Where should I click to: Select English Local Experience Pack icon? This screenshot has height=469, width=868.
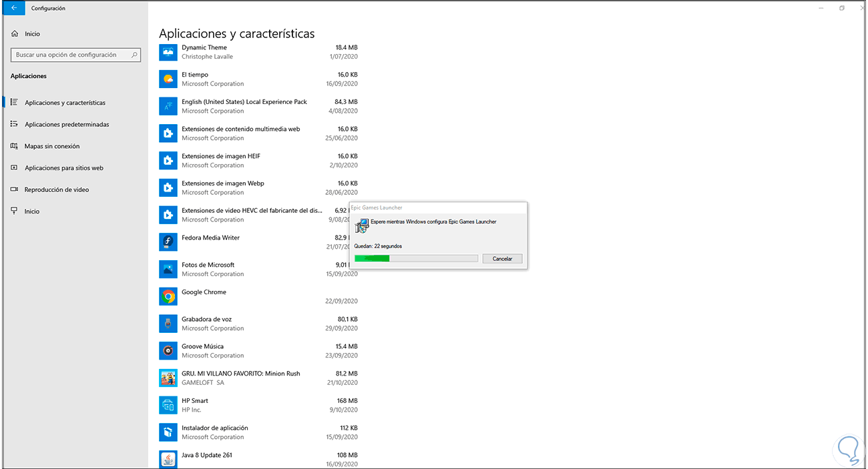[x=168, y=106]
